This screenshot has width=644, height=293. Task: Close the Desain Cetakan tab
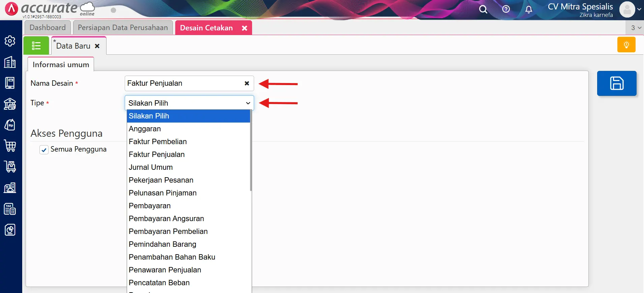[245, 28]
